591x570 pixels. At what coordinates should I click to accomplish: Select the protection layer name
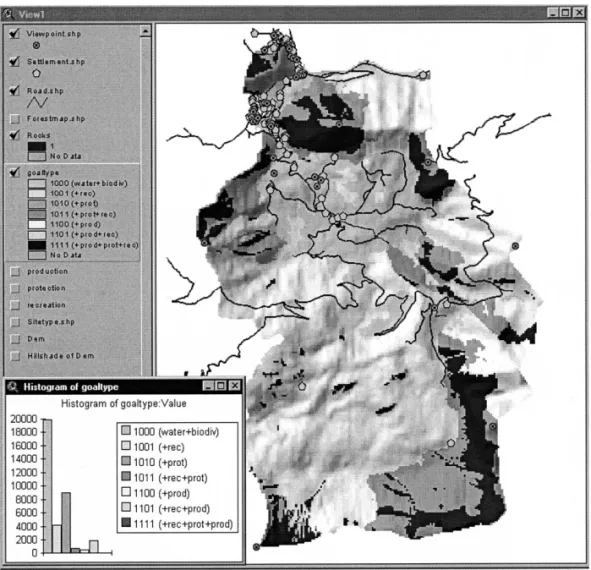click(x=46, y=288)
